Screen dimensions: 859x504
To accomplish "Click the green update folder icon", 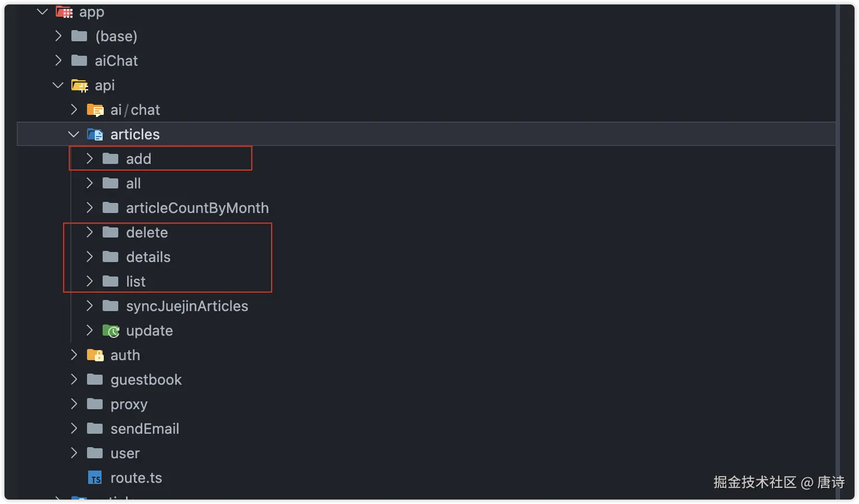I will coord(111,331).
